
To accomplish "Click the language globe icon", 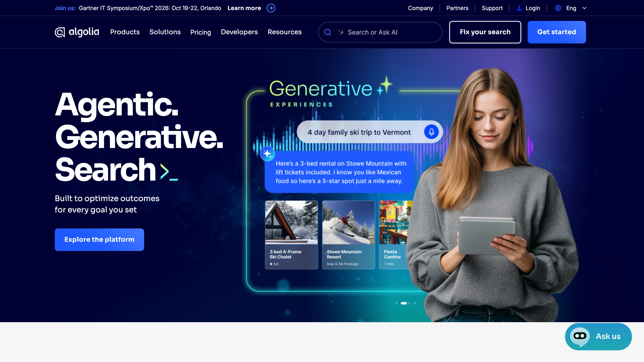I will pos(558,8).
